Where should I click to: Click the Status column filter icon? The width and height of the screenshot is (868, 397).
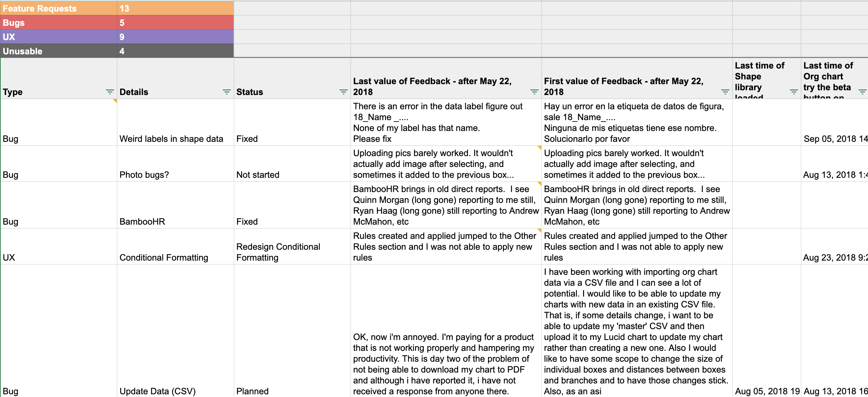click(343, 92)
